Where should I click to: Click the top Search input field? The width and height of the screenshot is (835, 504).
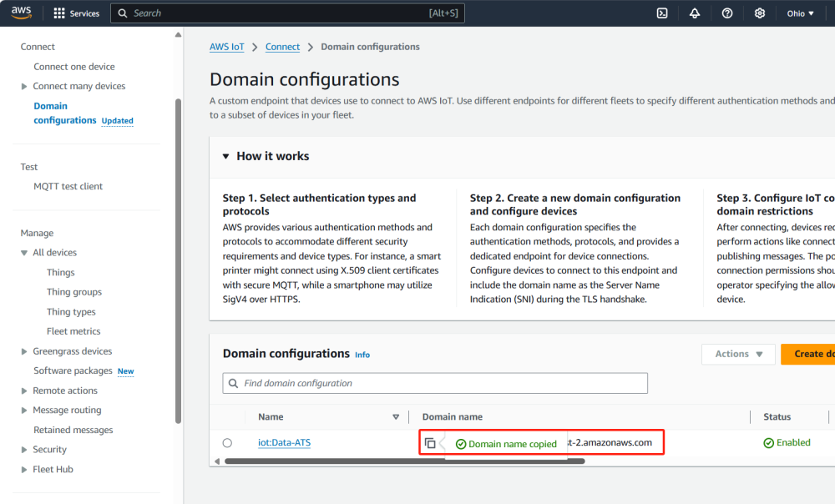pyautogui.click(x=287, y=13)
